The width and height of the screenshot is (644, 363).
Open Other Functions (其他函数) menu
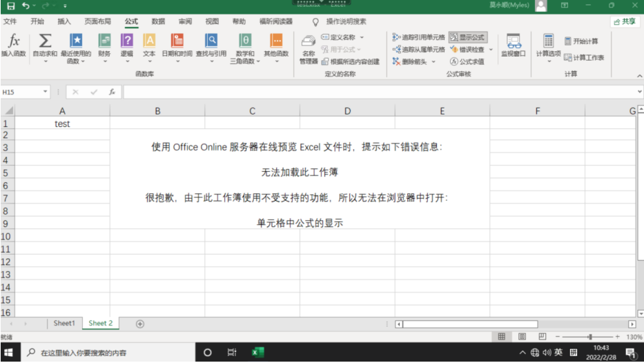[x=276, y=48]
